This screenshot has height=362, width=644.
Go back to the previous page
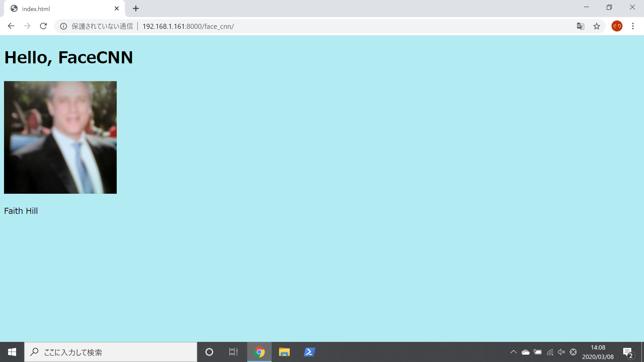click(11, 26)
